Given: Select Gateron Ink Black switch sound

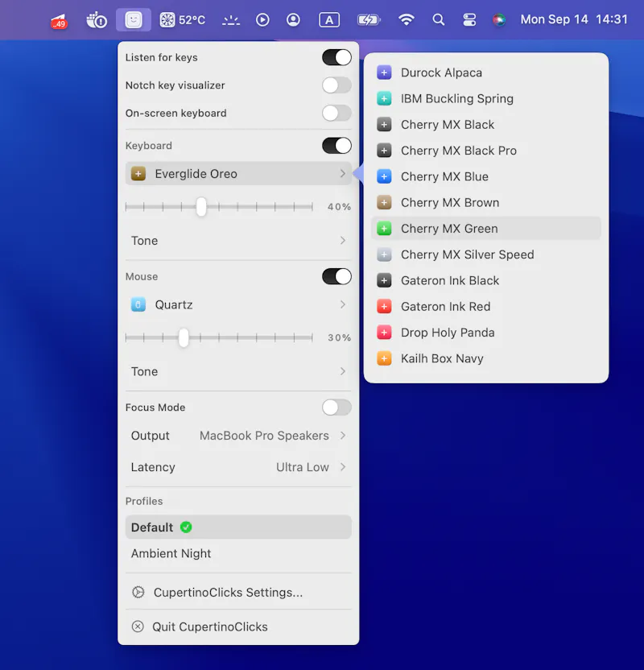Looking at the screenshot, I should click(x=486, y=281).
